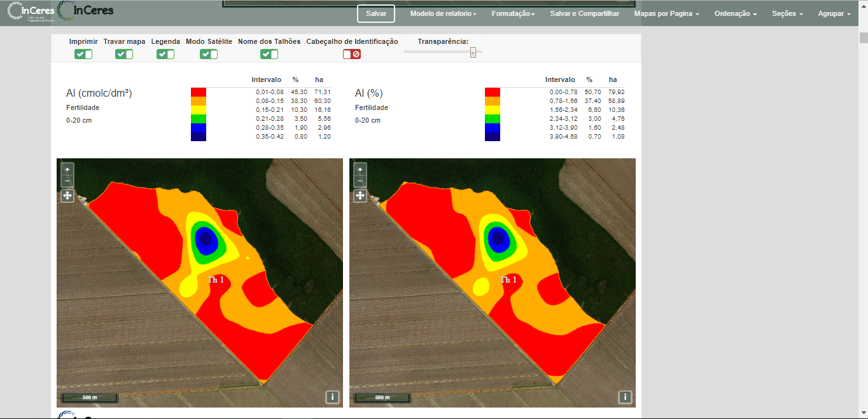Click the dark green InCeres logo

[85, 10]
